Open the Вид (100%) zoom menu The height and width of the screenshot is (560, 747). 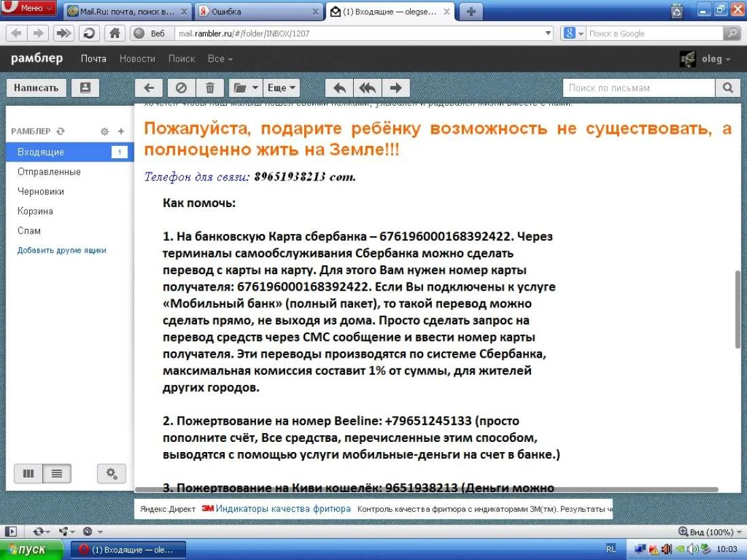[710, 531]
